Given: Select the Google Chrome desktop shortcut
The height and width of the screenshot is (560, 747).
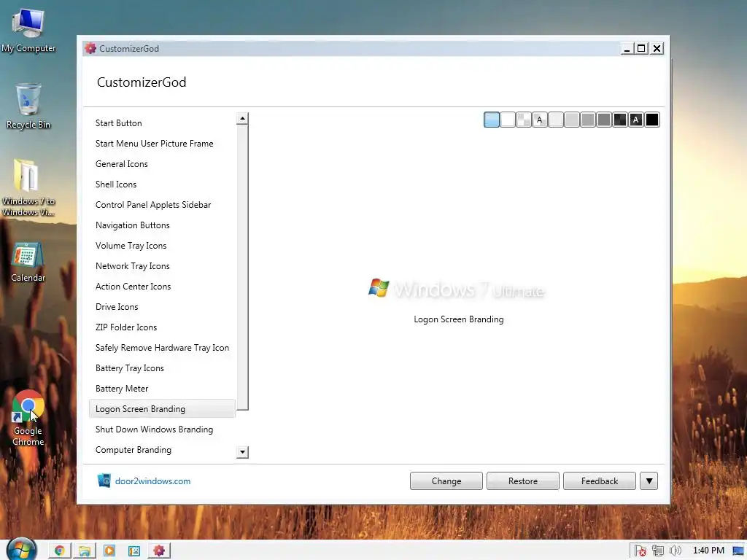Looking at the screenshot, I should 28,419.
